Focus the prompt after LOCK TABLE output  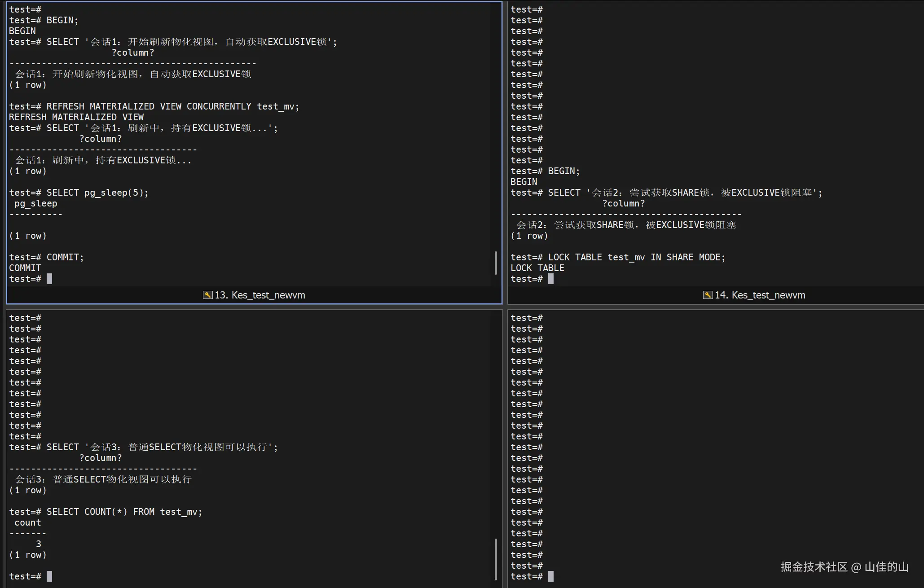click(x=550, y=279)
